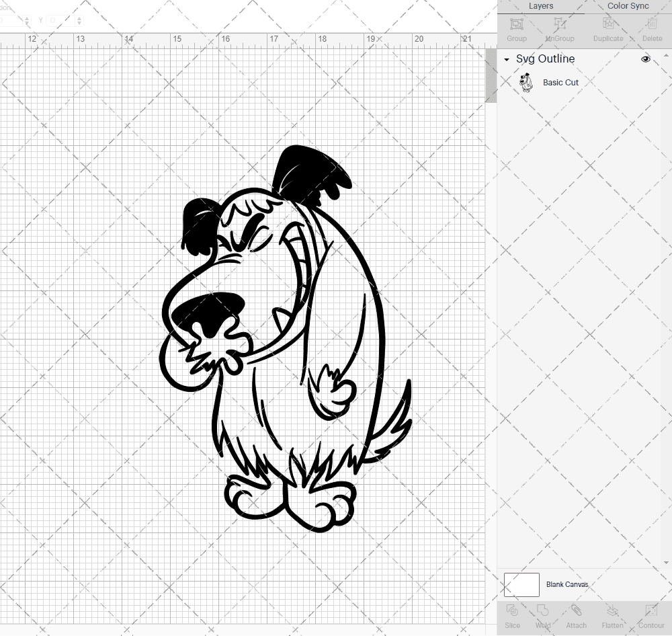Click the Y position input field

click(x=60, y=20)
